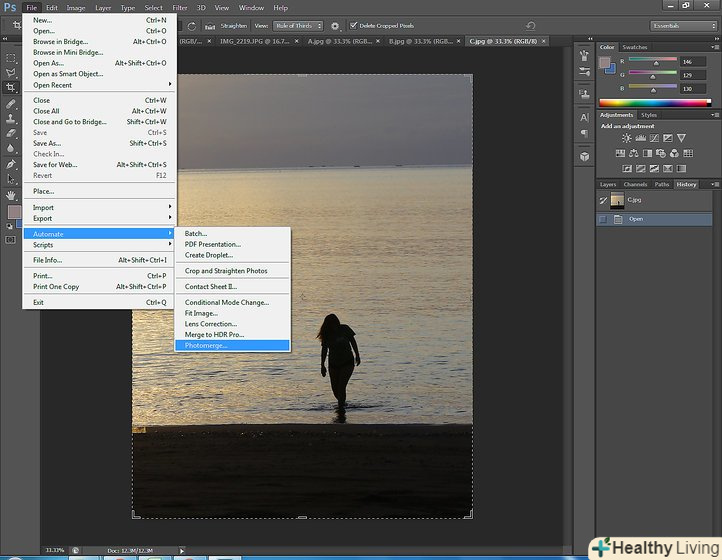Select the Hand tool
722x560 pixels.
click(11, 194)
